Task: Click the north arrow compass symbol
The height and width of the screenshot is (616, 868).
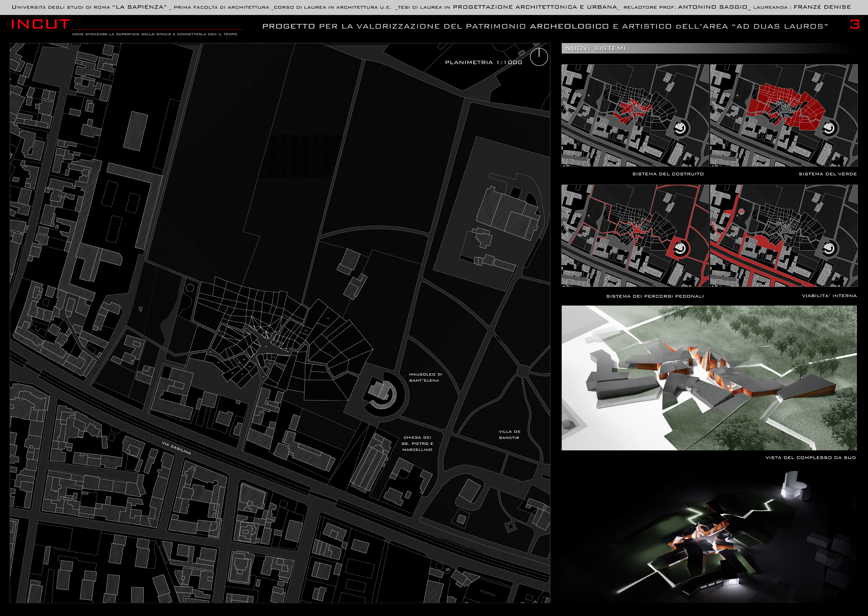Action: point(539,57)
